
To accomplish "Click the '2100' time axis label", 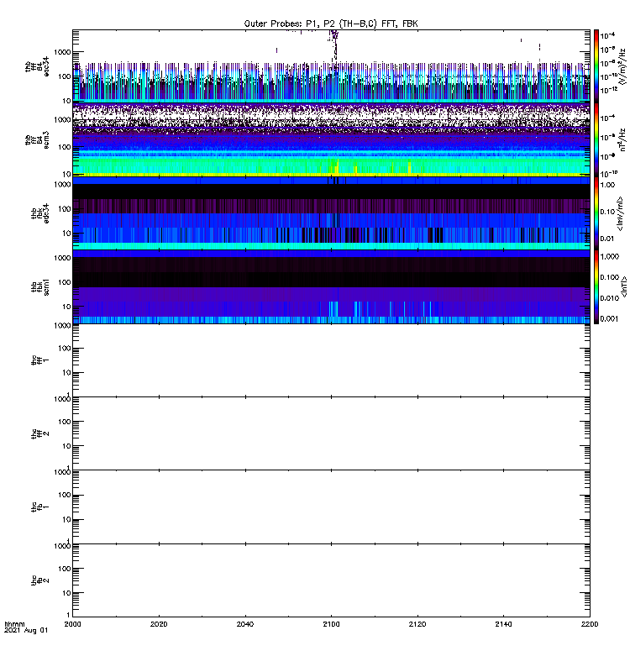I will [x=331, y=624].
